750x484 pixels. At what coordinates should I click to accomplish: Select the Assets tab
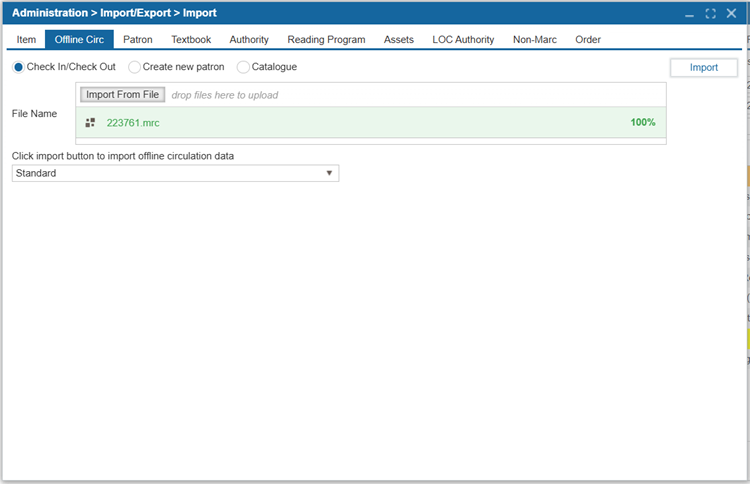pyautogui.click(x=398, y=40)
